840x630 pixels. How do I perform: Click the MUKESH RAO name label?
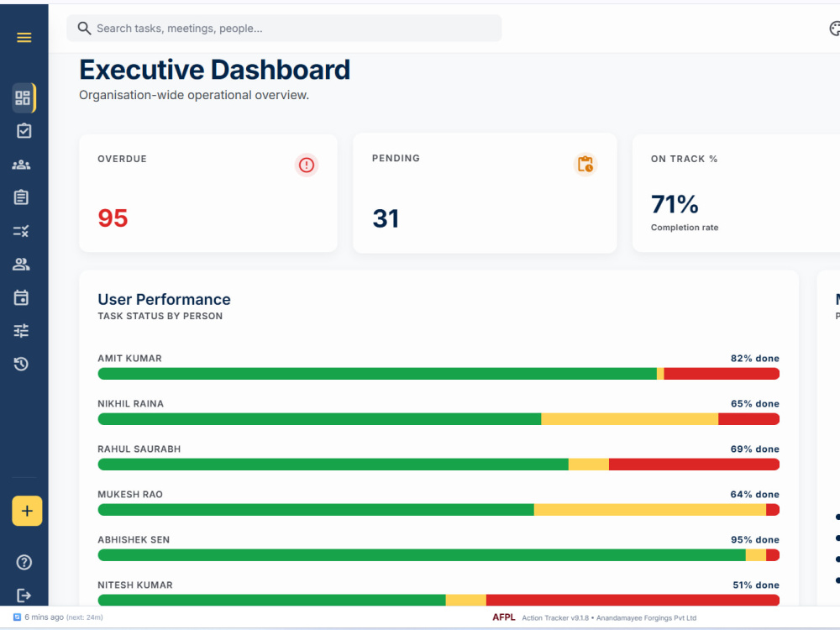130,495
